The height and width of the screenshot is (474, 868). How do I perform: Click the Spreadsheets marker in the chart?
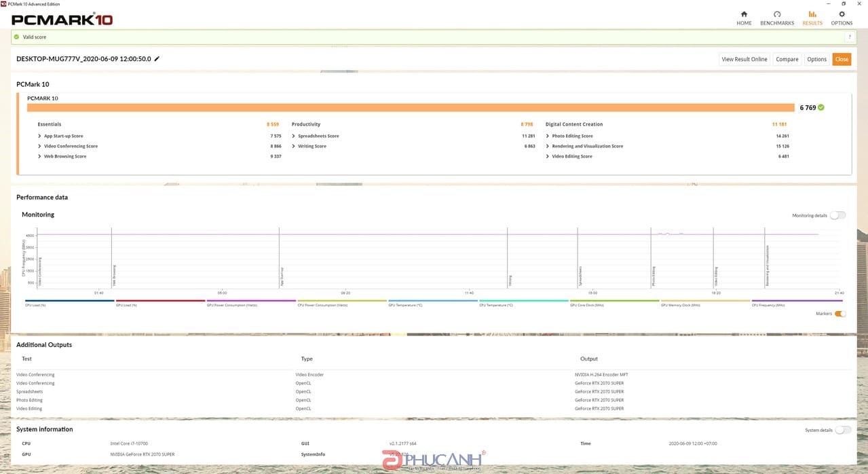tap(580, 276)
